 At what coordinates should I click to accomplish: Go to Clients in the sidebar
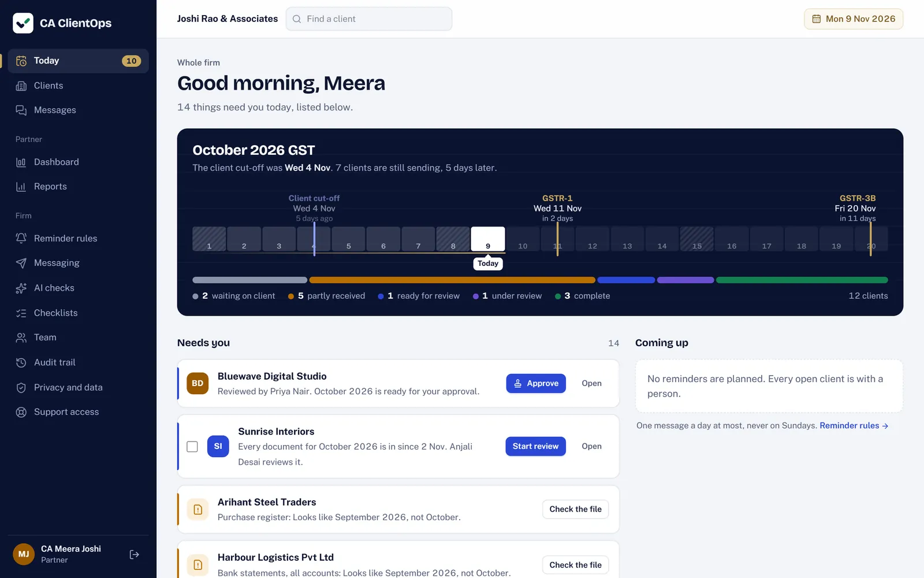pos(79,86)
